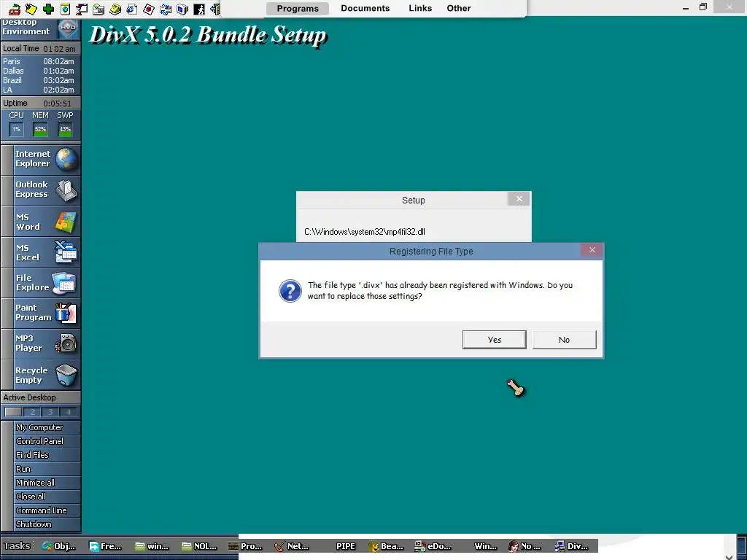The image size is (747, 560).
Task: Click the Paris 08:02am time entry
Action: pyautogui.click(x=39, y=61)
